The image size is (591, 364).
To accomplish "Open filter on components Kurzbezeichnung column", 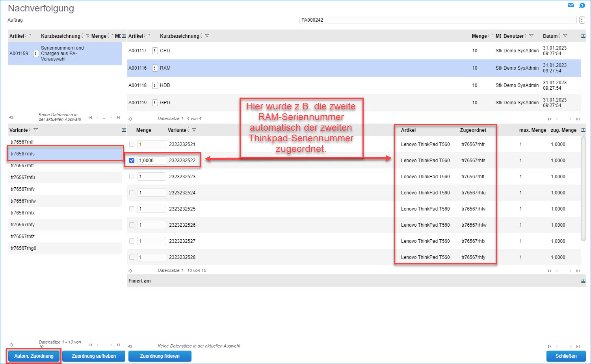I will point(207,36).
